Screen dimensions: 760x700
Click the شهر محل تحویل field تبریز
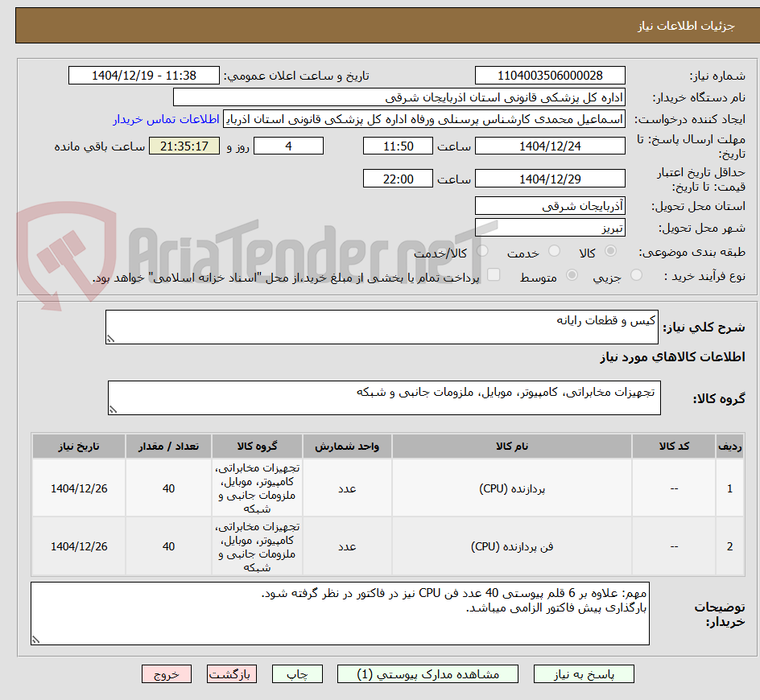pos(550,228)
